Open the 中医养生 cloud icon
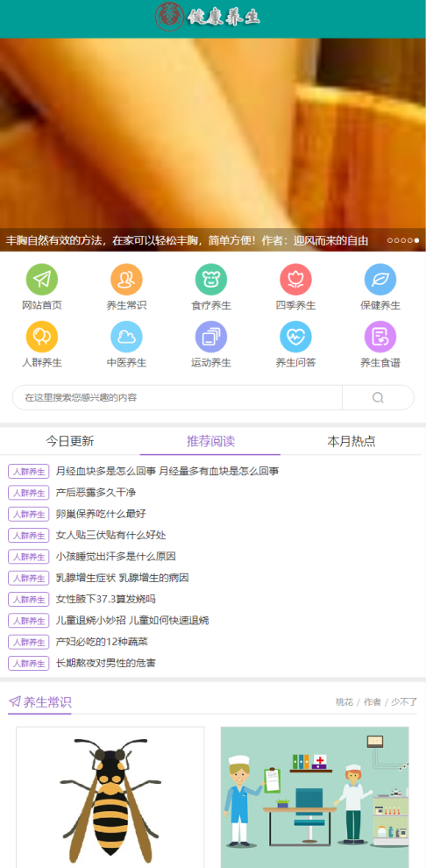This screenshot has height=868, width=426. click(127, 337)
